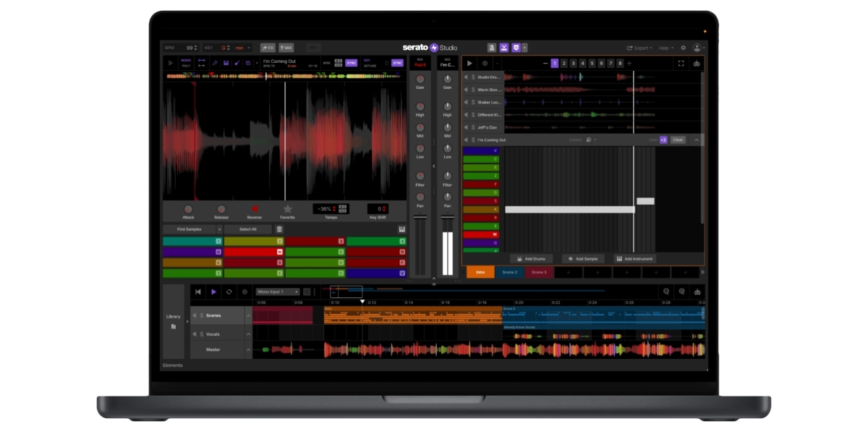
Task: Switch to keyboard mode piano icon
Action: [401, 229]
